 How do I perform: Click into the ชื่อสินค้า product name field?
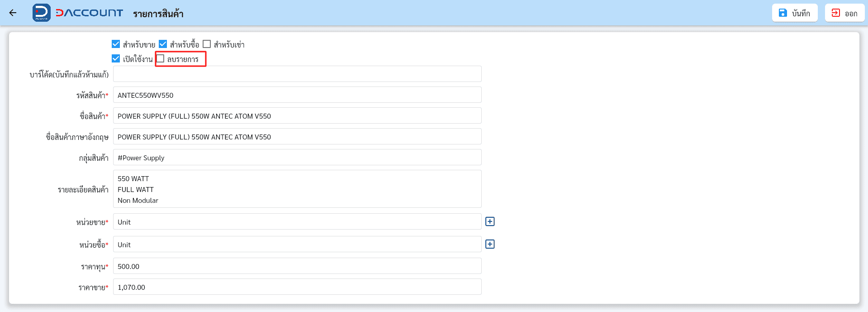tap(297, 116)
